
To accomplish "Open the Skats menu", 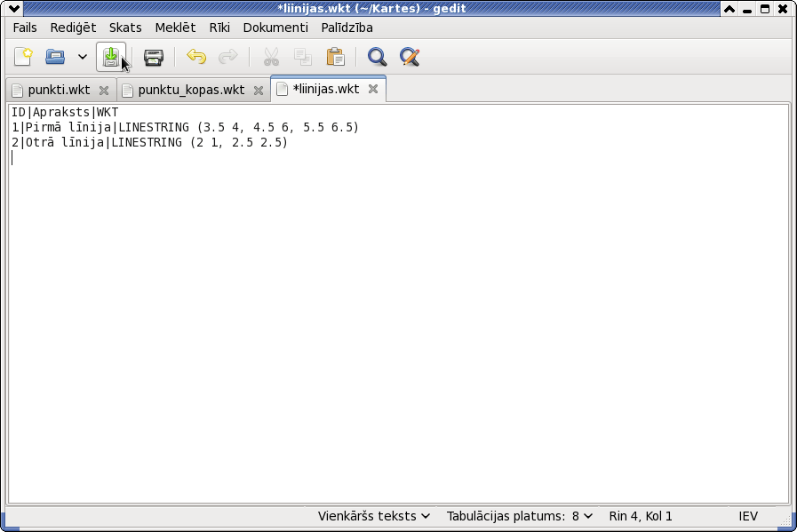I will 125,28.
